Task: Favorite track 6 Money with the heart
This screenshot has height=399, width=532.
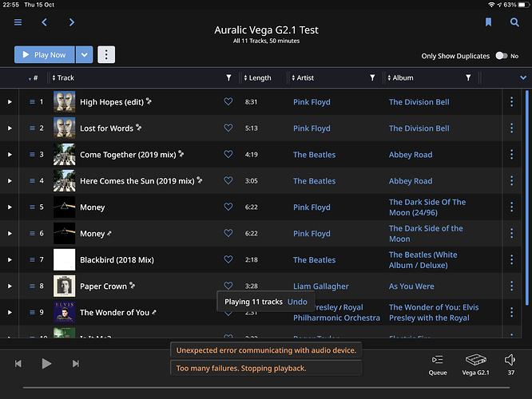Action: tap(228, 233)
